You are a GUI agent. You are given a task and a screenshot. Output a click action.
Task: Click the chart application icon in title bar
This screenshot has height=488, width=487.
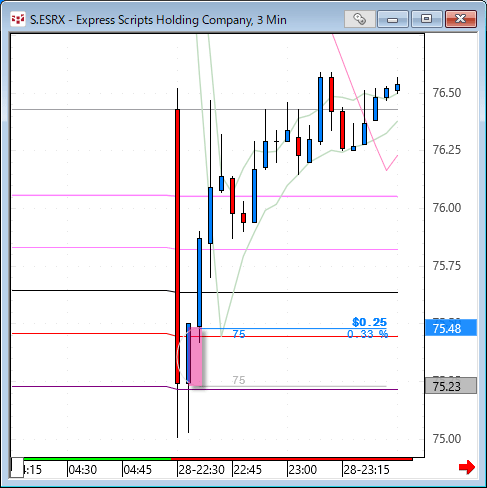pos(18,19)
